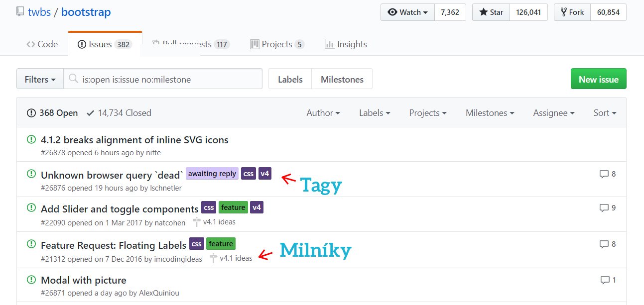View the 60,854 forks count

pos(608,12)
